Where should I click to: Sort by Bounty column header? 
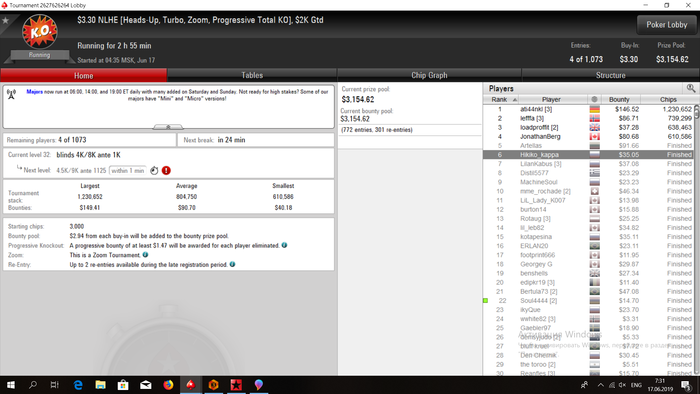point(619,100)
